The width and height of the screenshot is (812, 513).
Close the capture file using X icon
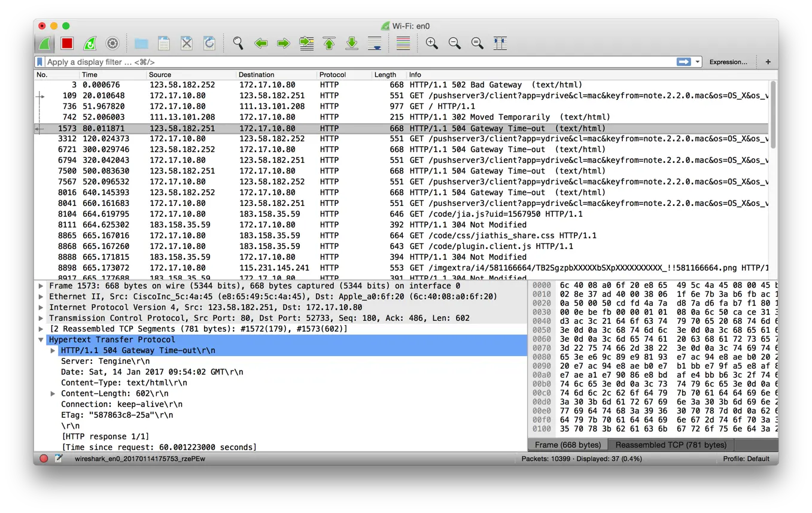187,43
